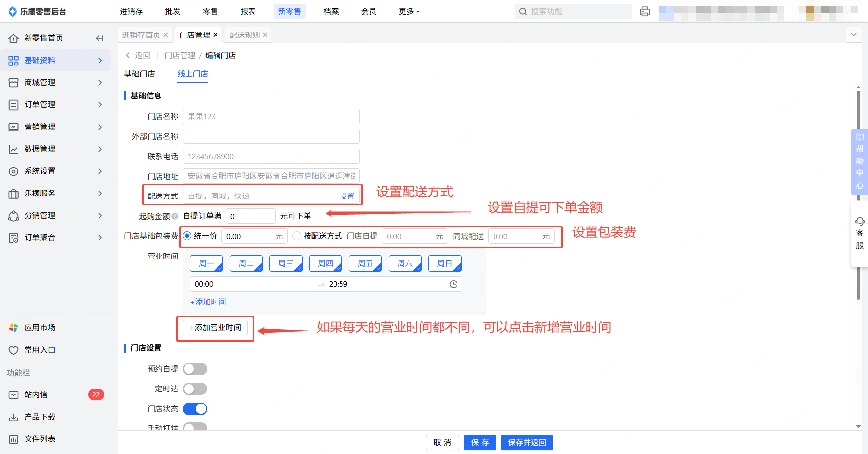
Task: Click the clock icon in business hours
Action: 454,284
